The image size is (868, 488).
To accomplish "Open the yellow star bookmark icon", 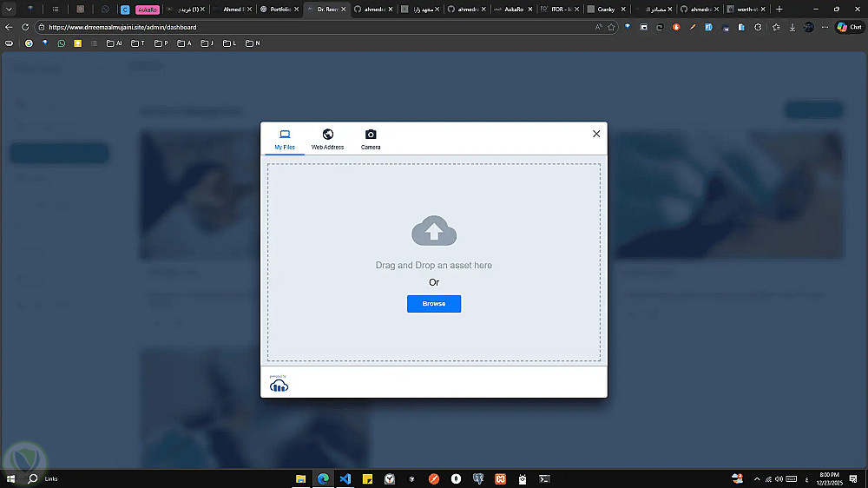I will (x=77, y=43).
